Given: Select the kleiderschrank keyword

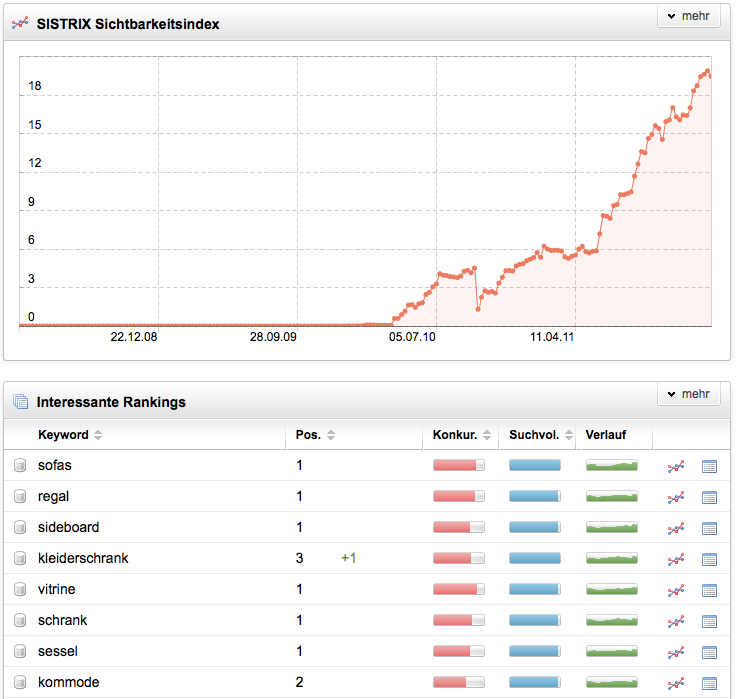Looking at the screenshot, I should coord(83,558).
